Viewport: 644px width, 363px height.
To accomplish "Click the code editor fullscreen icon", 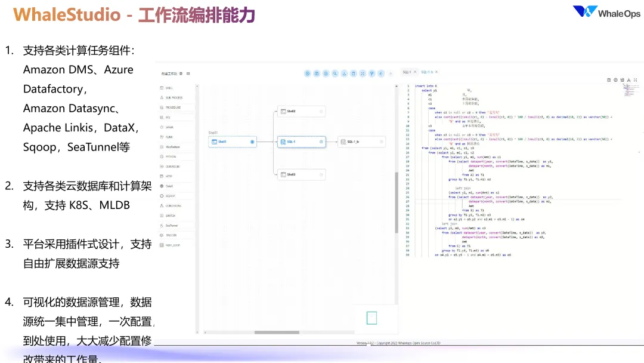I will (636, 80).
